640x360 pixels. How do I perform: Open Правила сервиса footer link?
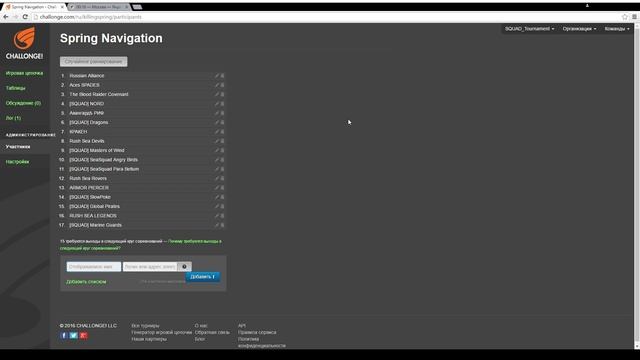(257, 332)
